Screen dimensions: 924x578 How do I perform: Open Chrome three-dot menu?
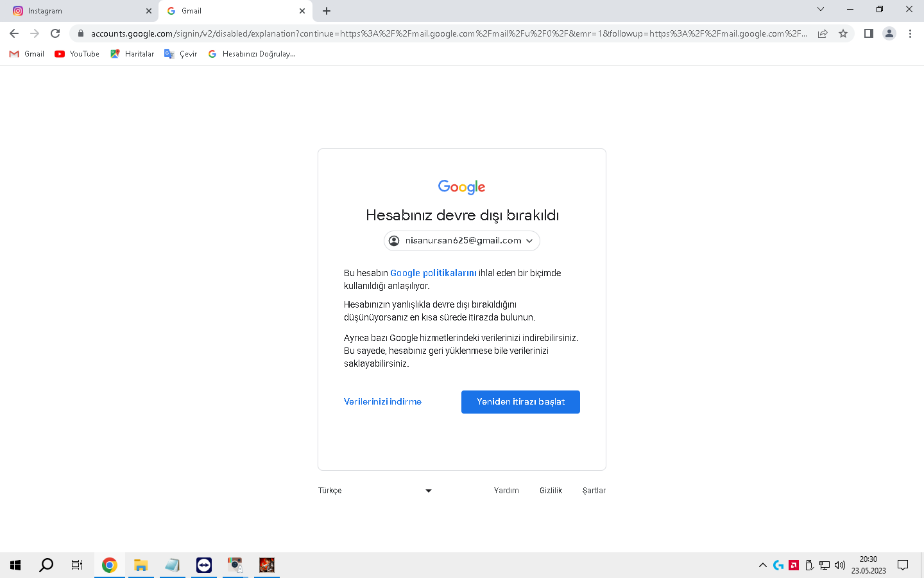[910, 33]
